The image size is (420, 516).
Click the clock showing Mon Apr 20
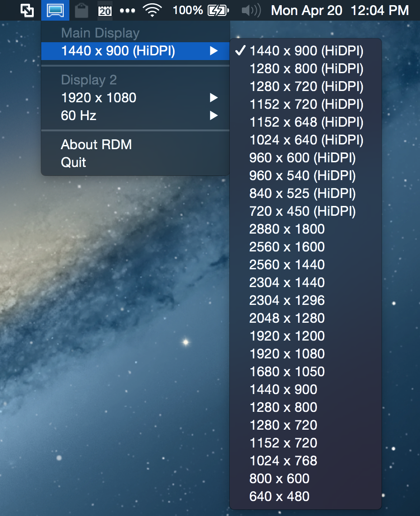click(x=306, y=10)
